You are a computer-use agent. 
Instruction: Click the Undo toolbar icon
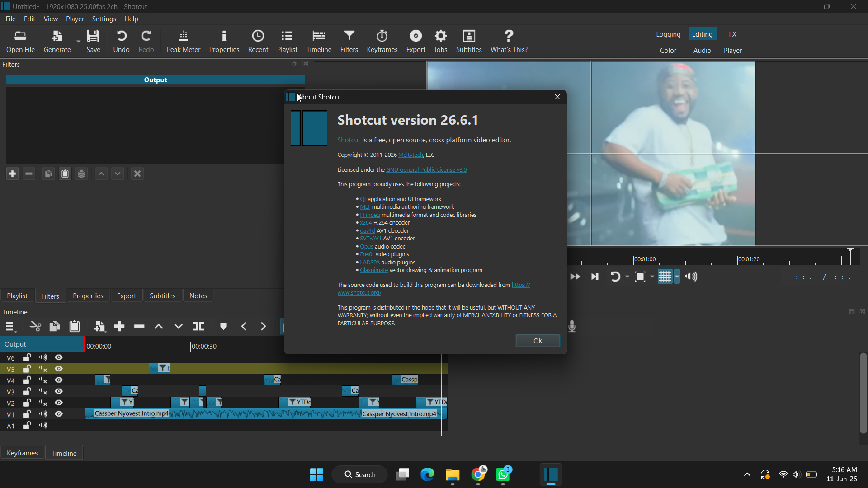click(x=121, y=42)
